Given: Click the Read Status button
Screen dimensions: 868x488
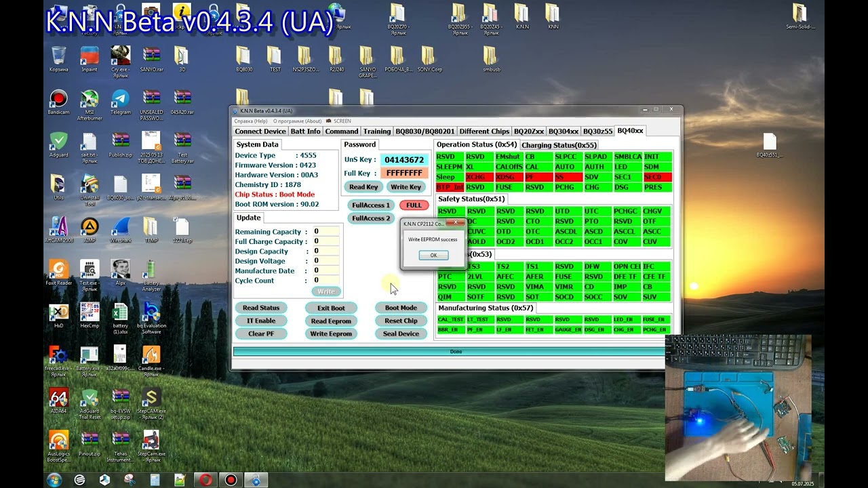Looking at the screenshot, I should click(261, 308).
